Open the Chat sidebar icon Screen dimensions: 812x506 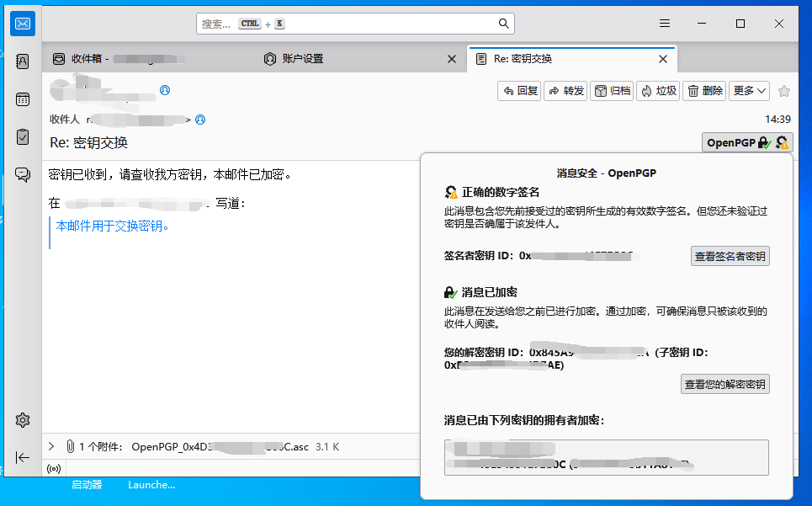point(23,174)
